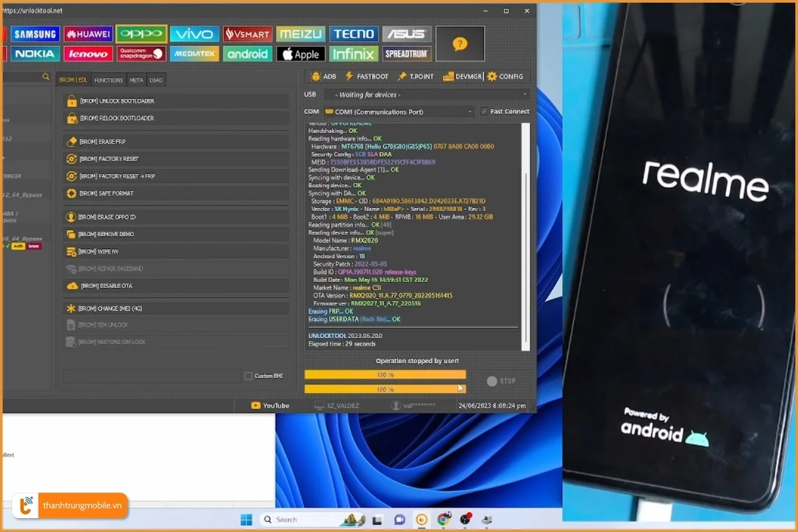Choose the OPPO brand button
This screenshot has height=532, width=798.
[141, 33]
